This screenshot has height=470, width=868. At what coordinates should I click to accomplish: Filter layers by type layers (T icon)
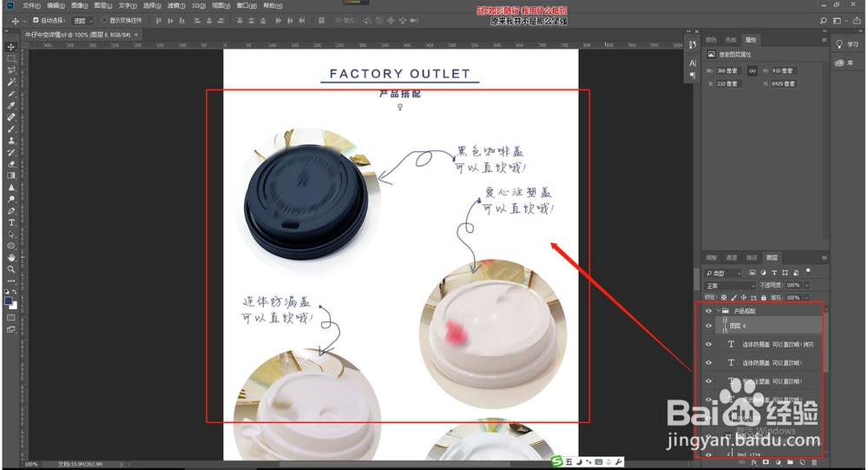tap(774, 273)
